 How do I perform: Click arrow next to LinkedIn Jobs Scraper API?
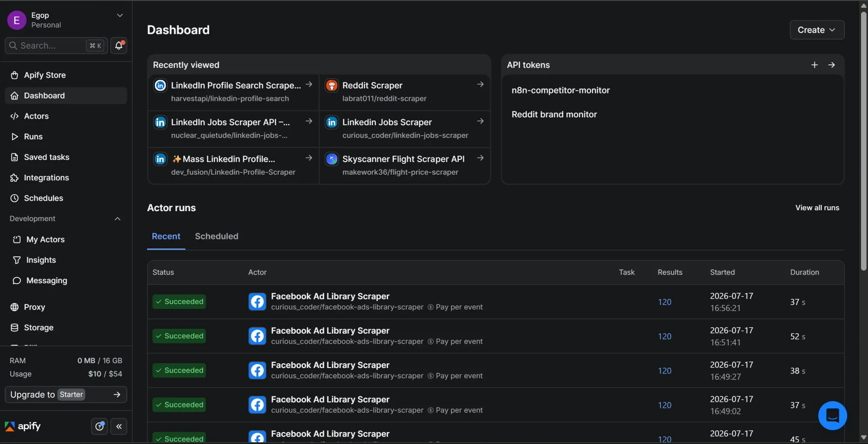tap(309, 121)
